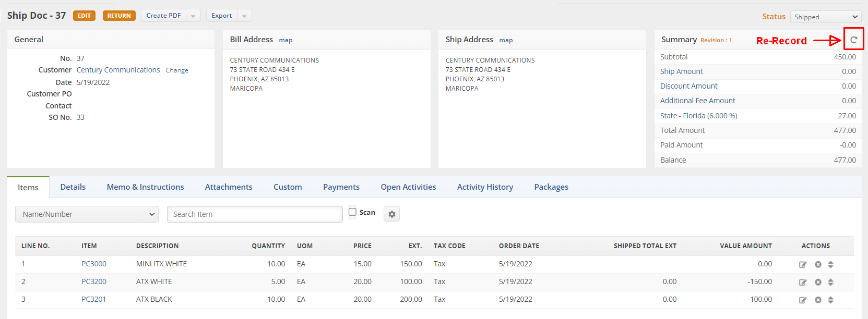Open the Name/Number search type dropdown

click(87, 214)
